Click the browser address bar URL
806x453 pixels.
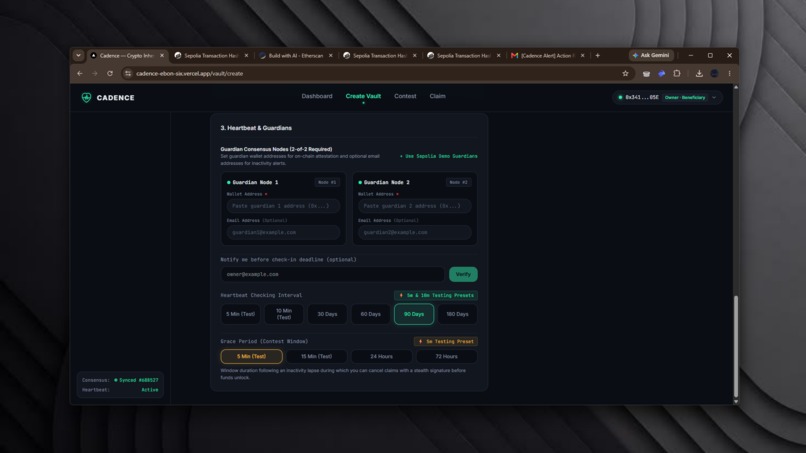click(x=190, y=74)
